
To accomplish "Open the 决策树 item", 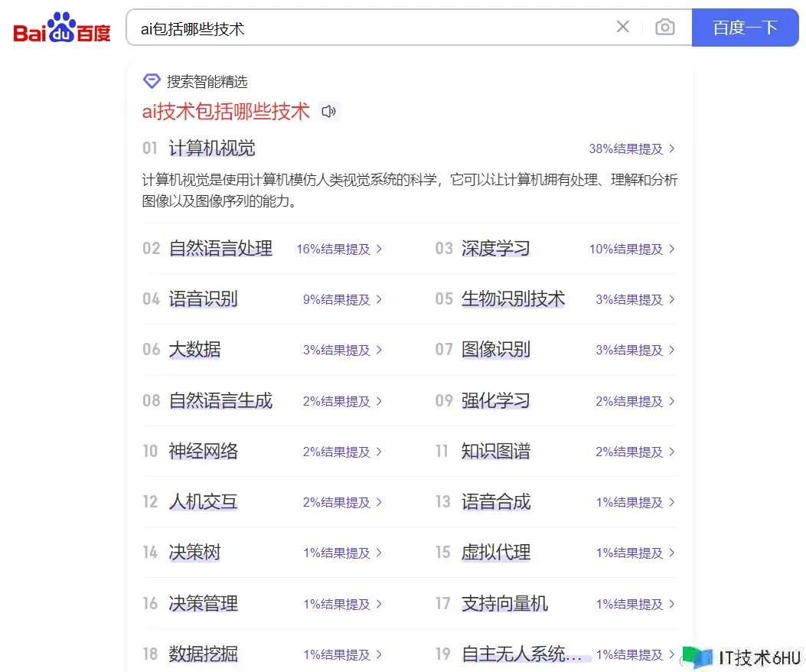I will coord(194,553).
